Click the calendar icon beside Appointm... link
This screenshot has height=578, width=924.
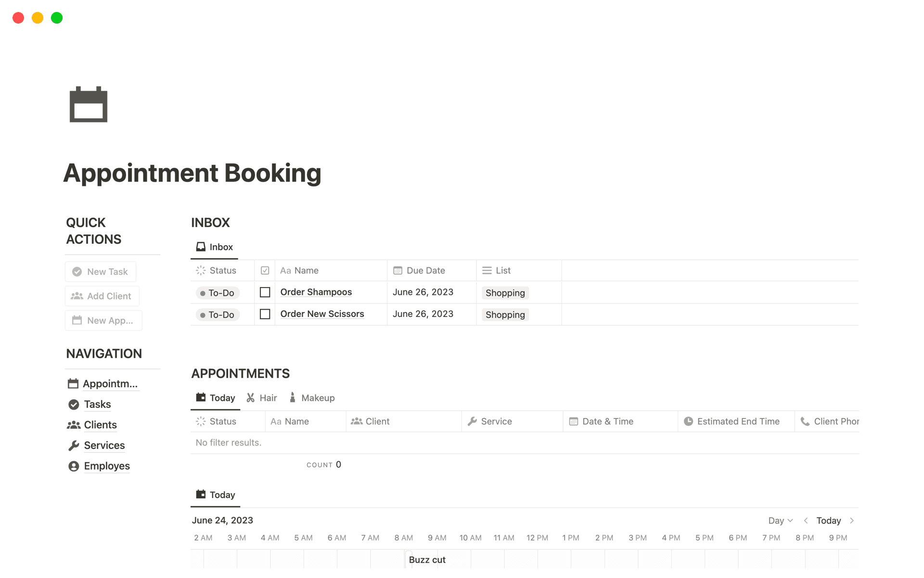pyautogui.click(x=73, y=384)
